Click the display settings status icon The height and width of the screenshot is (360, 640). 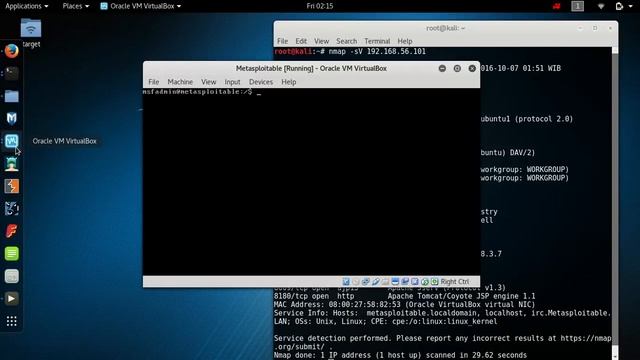click(395, 282)
